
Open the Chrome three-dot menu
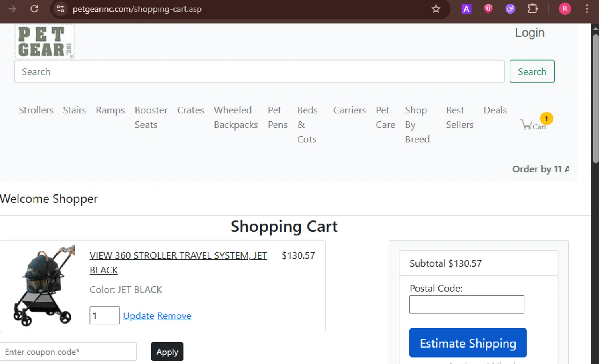pos(587,9)
